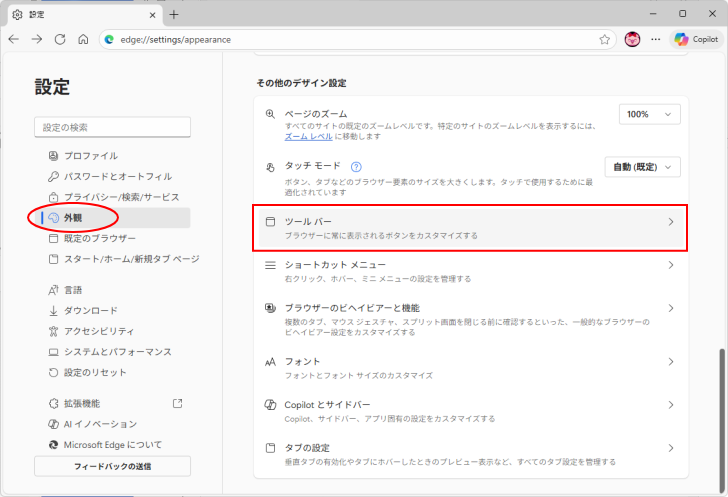Click the ショートカット メニュー title text
The width and height of the screenshot is (728, 497).
(335, 265)
